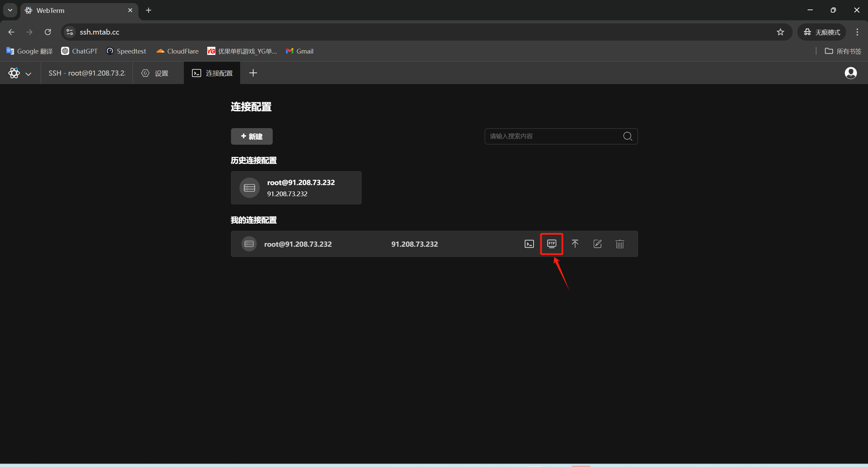Expand the WebTerm logo dropdown menu
Image resolution: width=868 pixels, height=467 pixels.
[20, 73]
